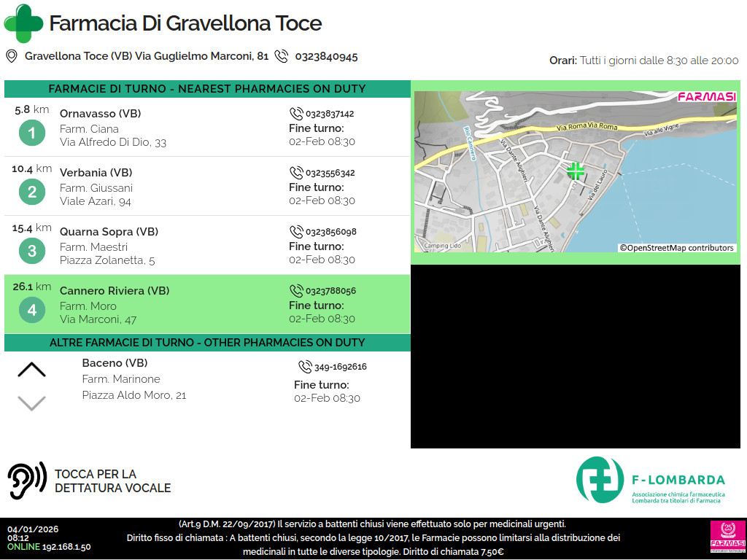The width and height of the screenshot is (747, 560).
Task: Click the Altre Farmacie di Turno header
Action: [207, 343]
